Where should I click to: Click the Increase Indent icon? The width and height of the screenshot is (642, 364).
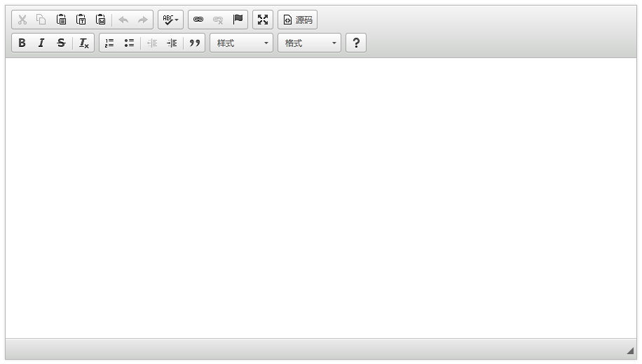[172, 43]
